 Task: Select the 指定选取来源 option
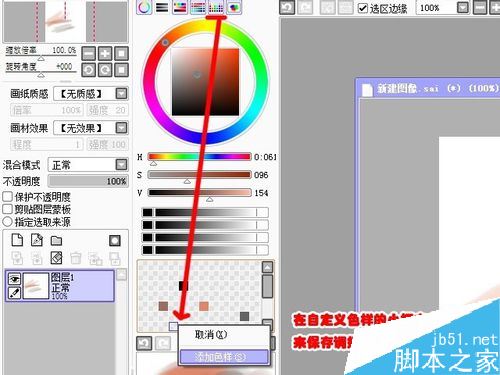point(7,222)
